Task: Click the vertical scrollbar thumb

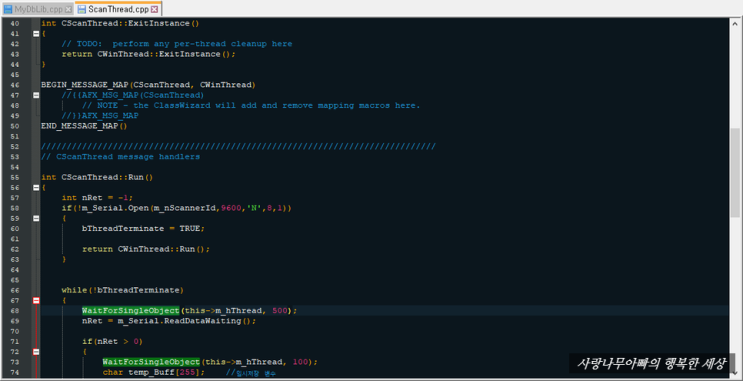Action: [735, 172]
